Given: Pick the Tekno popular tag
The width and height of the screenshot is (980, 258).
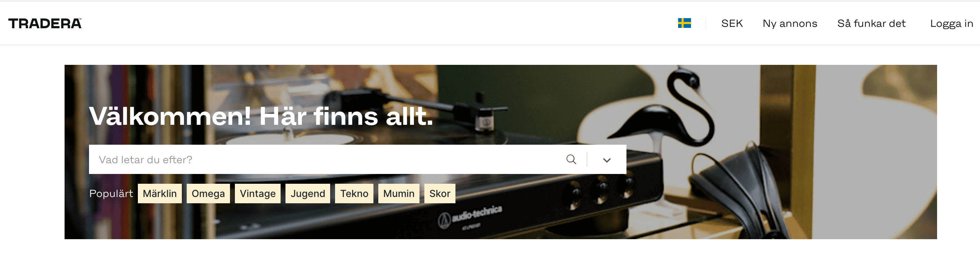Looking at the screenshot, I should tap(354, 193).
